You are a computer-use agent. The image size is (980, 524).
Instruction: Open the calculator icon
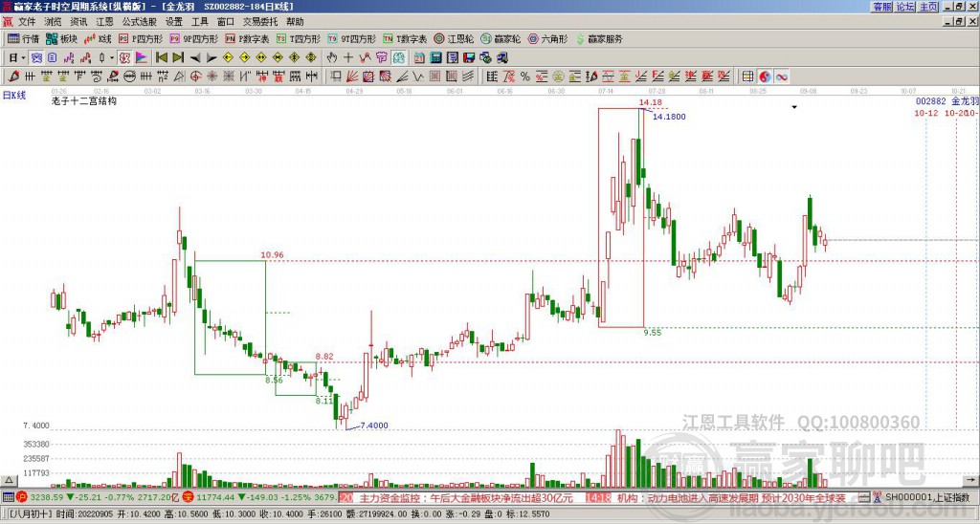(436, 57)
